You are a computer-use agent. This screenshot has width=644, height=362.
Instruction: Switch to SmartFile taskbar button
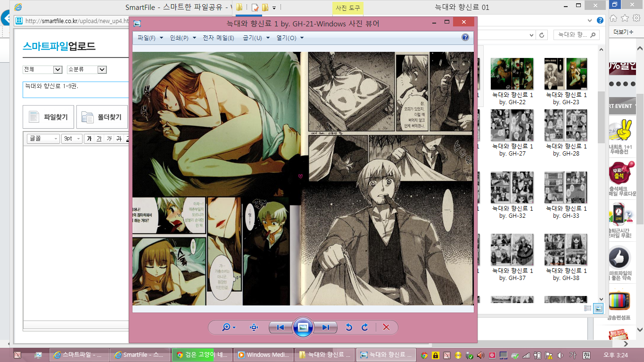pos(140,355)
